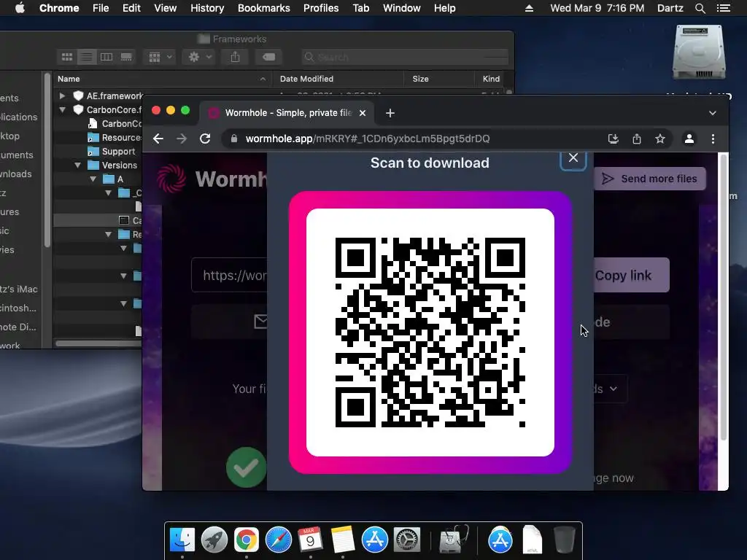
Task: Reload the Wormhole page
Action: tap(205, 139)
